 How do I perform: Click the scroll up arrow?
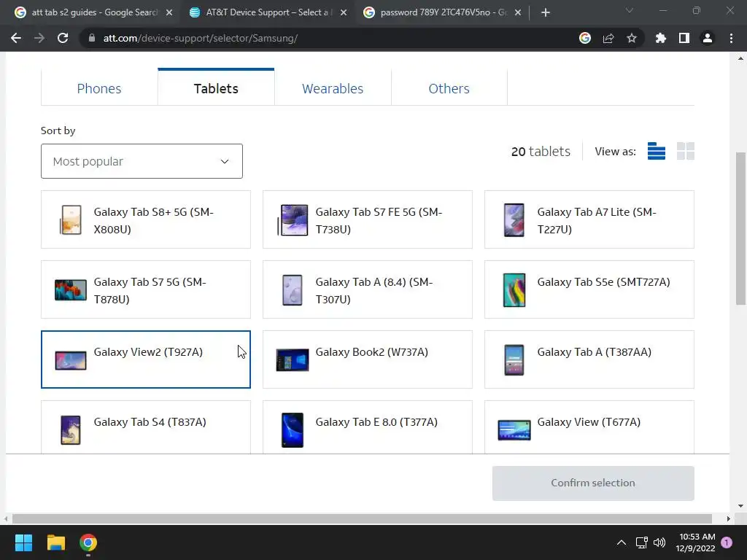click(x=740, y=58)
